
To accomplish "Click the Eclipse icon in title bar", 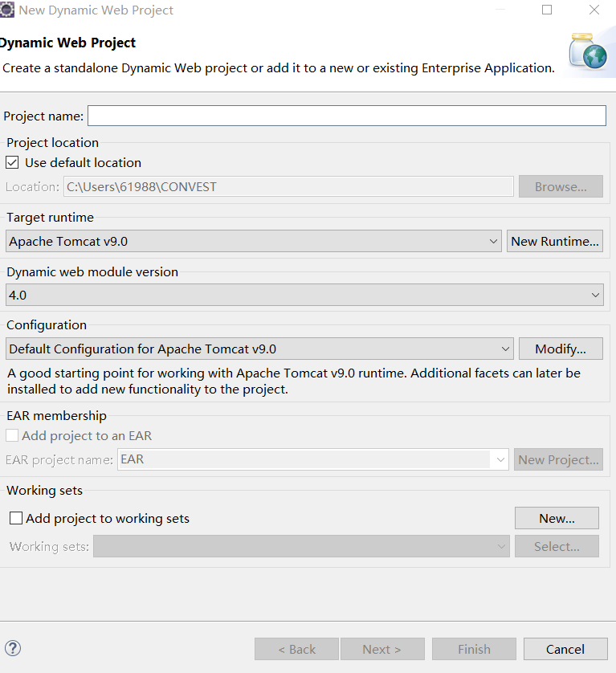I will point(7,10).
